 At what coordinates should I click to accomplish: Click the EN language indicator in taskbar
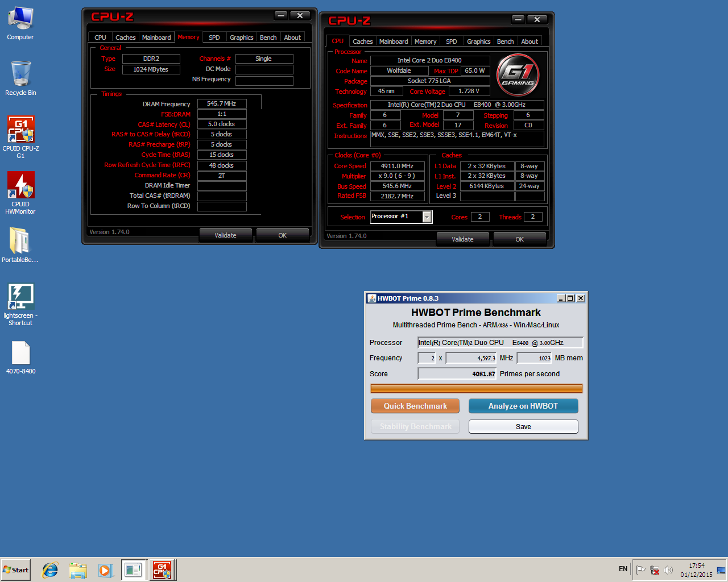(x=623, y=569)
